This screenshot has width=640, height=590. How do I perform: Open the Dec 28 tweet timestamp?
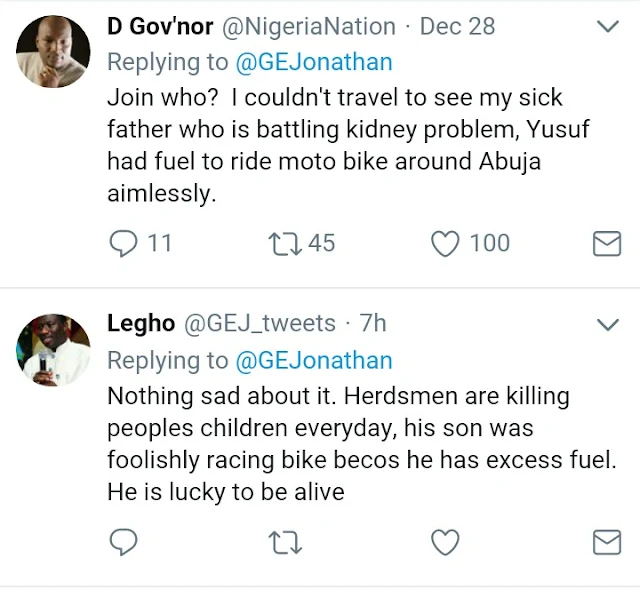click(457, 26)
